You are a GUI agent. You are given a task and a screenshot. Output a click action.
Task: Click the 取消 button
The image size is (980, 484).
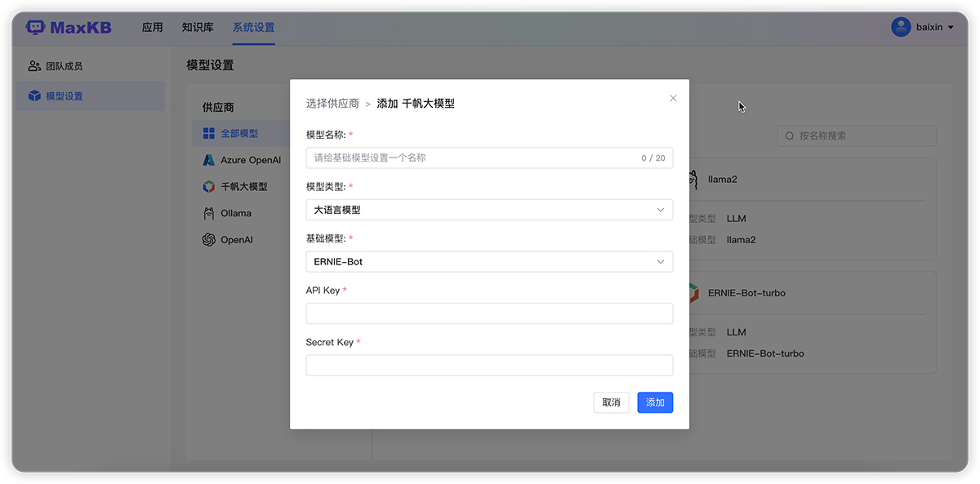[611, 402]
